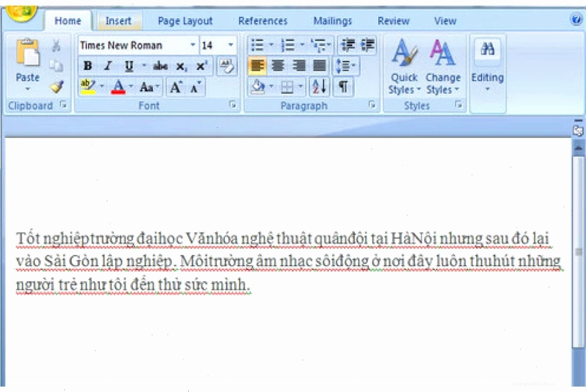Apply red font color

[119, 87]
